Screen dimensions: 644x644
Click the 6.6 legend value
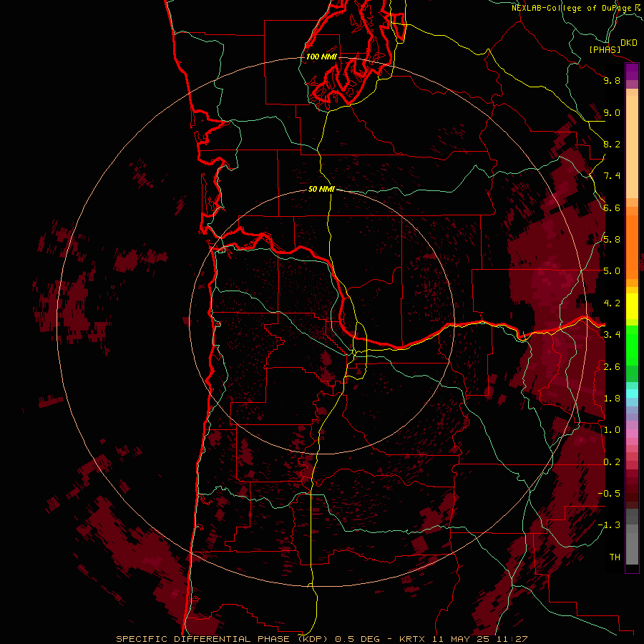coord(612,208)
